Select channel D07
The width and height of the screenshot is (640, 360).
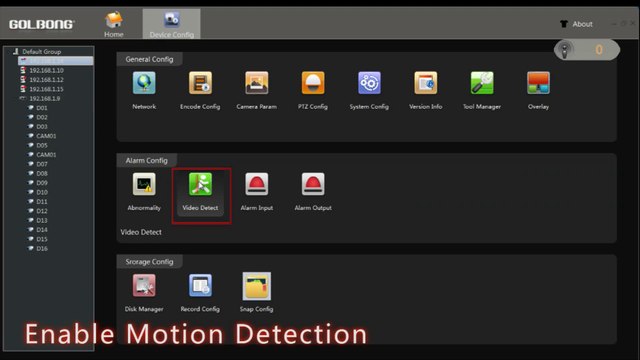(x=42, y=164)
